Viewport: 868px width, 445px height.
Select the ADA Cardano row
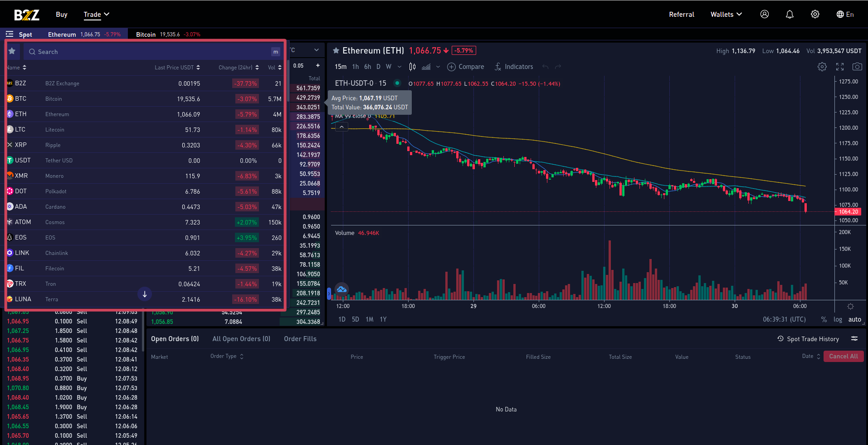[x=145, y=207]
